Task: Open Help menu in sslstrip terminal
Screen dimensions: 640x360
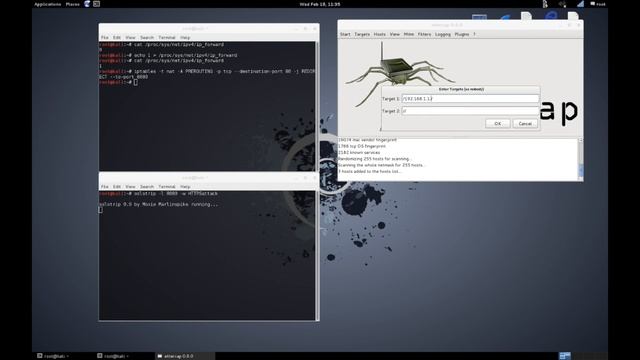Action: [x=185, y=187]
